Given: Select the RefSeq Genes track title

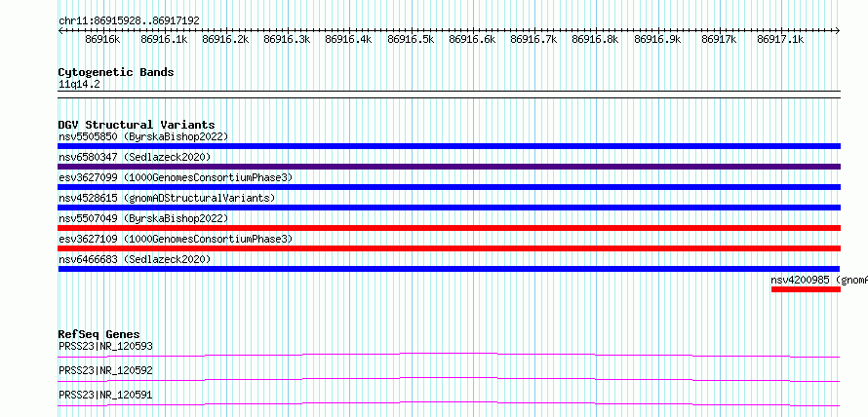Looking at the screenshot, I should pos(99,334).
